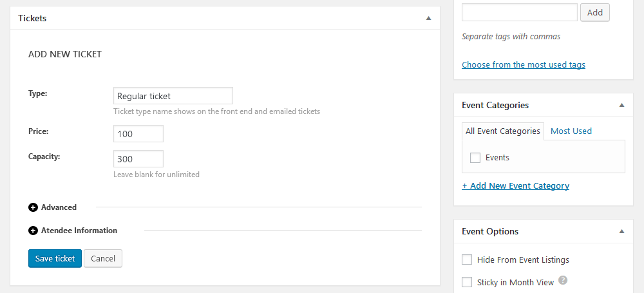Image resolution: width=644 pixels, height=293 pixels.
Task: Collapse the Event Options panel
Action: [x=621, y=231]
